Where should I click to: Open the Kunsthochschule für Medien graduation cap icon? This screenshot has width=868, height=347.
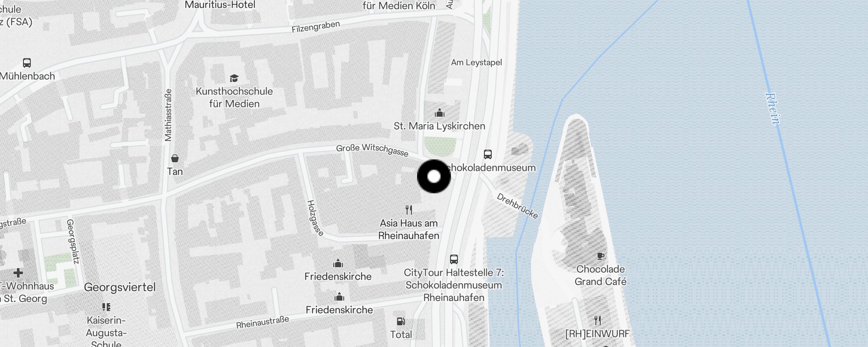click(234, 78)
